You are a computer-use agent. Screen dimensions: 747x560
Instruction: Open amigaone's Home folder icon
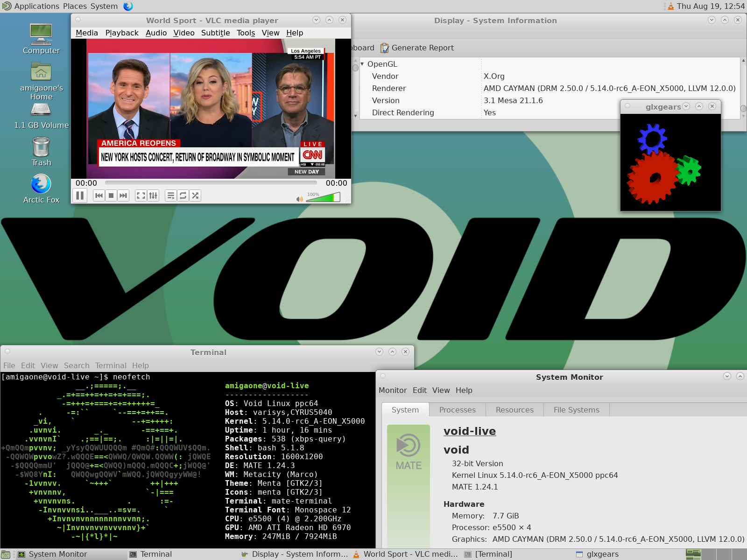(41, 82)
